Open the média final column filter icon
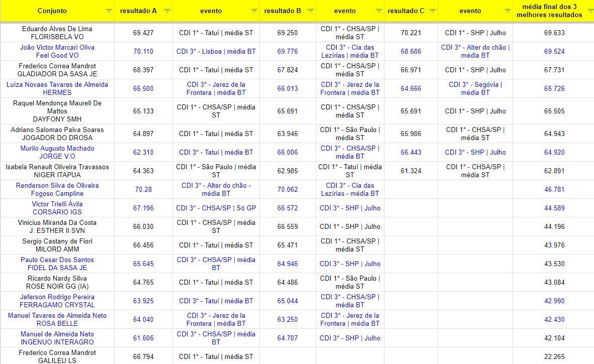 588,11
